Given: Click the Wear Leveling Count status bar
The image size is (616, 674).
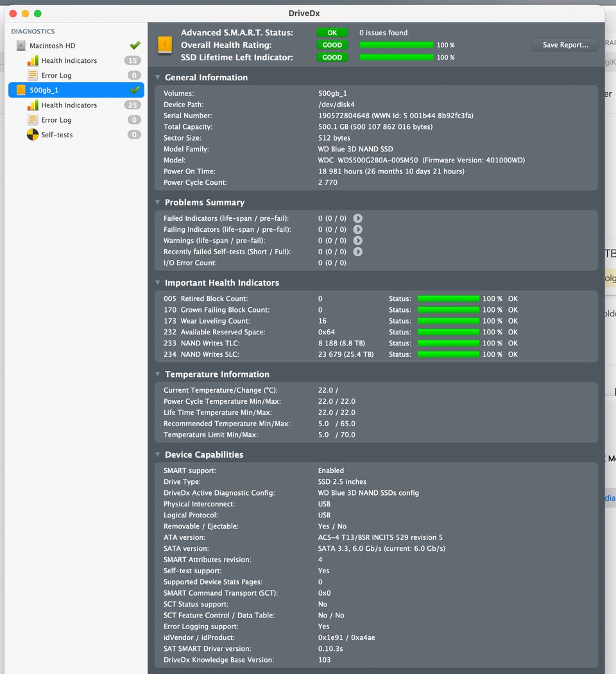Looking at the screenshot, I should [x=449, y=321].
